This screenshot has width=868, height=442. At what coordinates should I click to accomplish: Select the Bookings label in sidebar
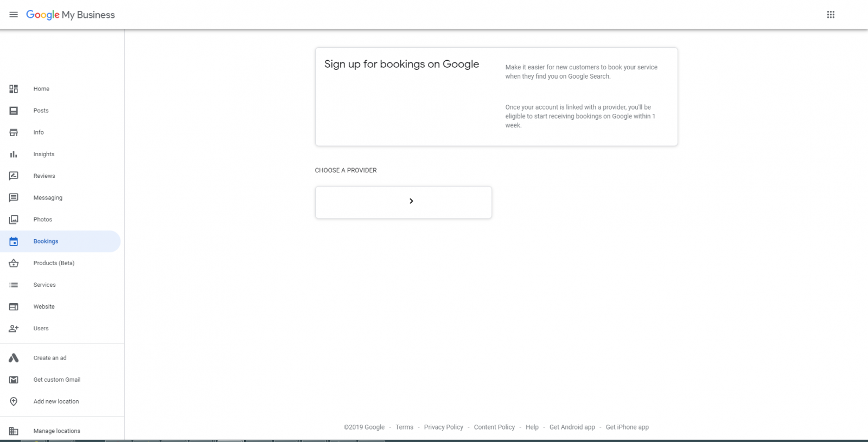(x=46, y=241)
